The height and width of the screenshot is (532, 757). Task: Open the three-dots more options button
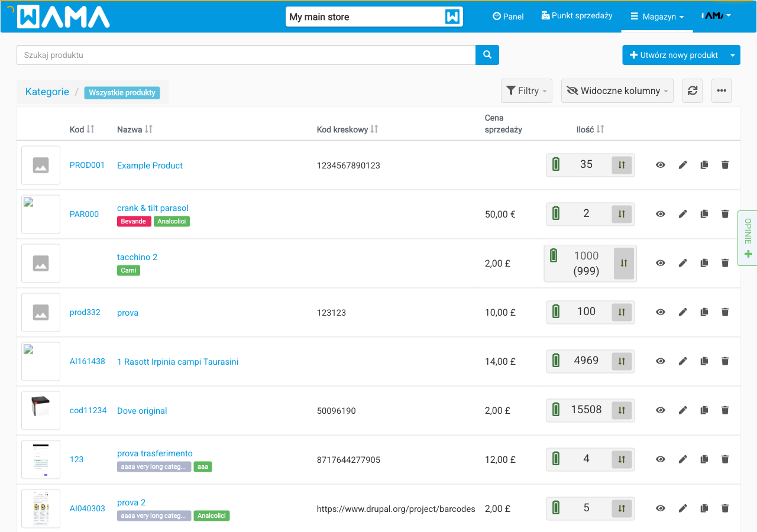[x=722, y=91]
